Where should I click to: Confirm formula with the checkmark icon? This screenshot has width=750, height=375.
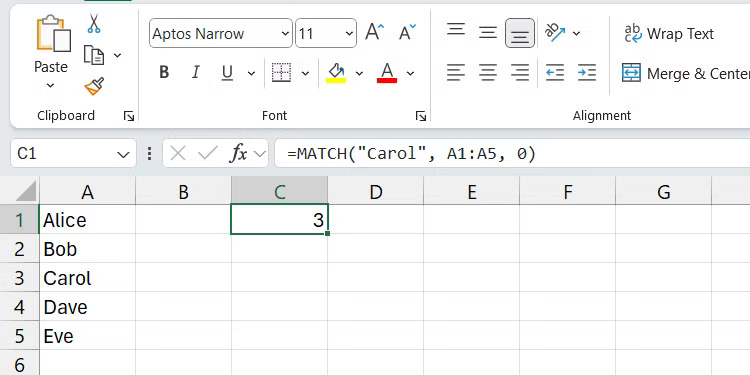[208, 154]
